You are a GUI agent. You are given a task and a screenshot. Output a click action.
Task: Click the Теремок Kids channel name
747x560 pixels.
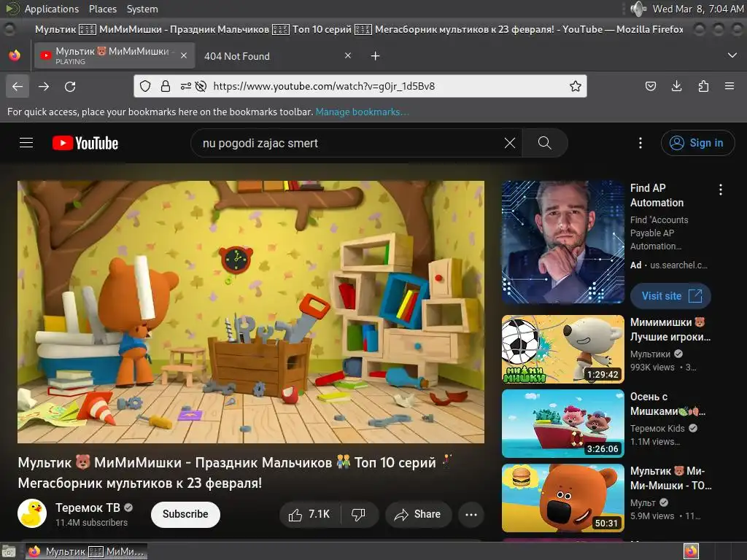657,429
